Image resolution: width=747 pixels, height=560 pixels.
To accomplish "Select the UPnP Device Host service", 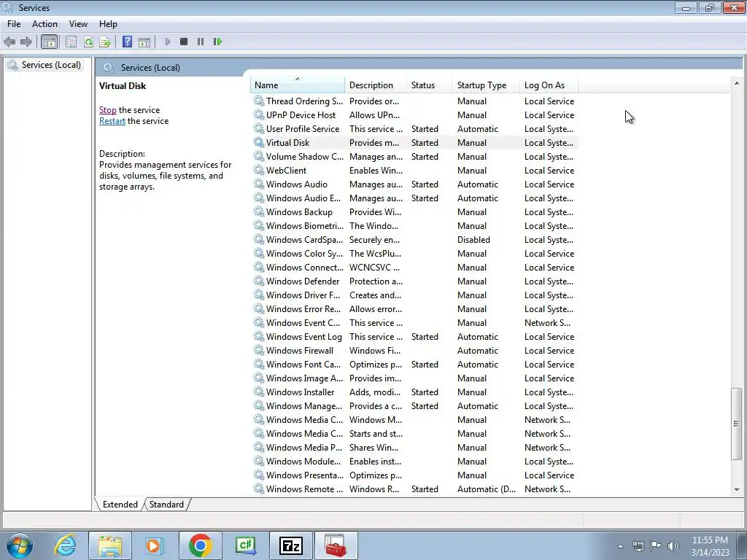I will (414, 114).
